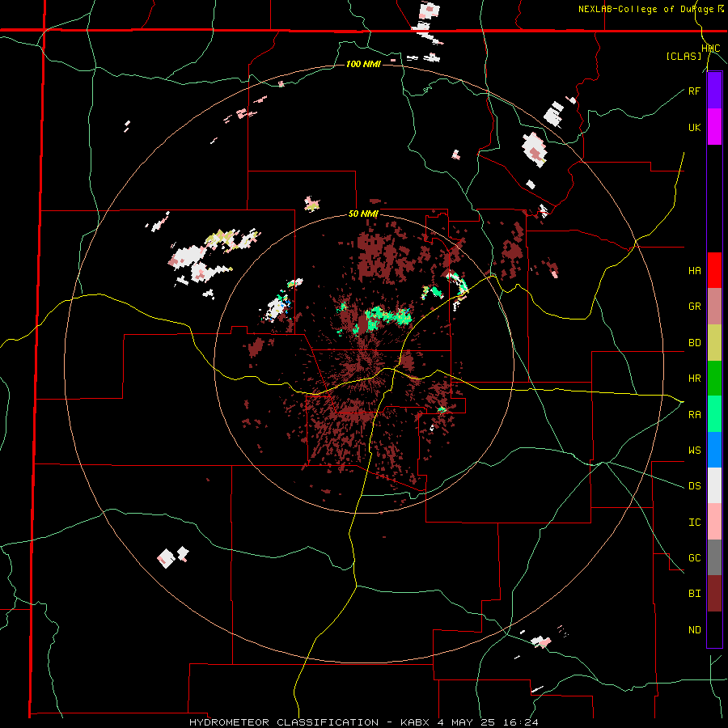
Task: Click the UK legend label
Action: (x=694, y=127)
